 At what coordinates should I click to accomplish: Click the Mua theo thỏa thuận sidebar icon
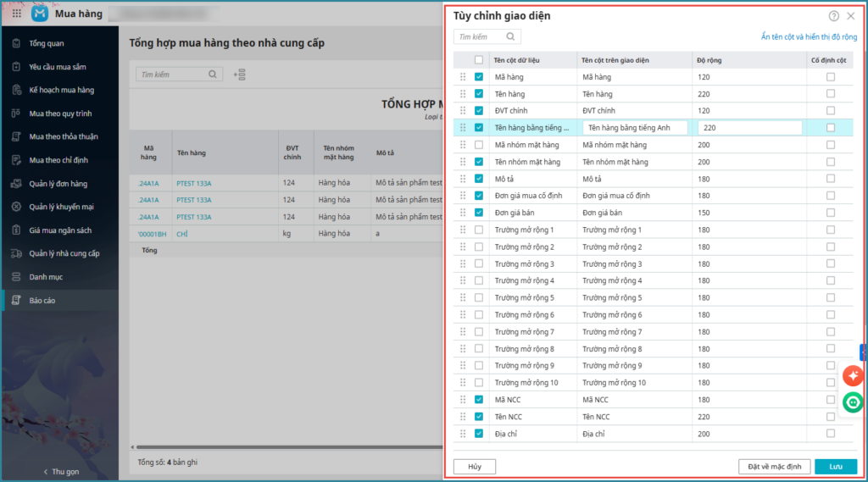tap(16, 136)
